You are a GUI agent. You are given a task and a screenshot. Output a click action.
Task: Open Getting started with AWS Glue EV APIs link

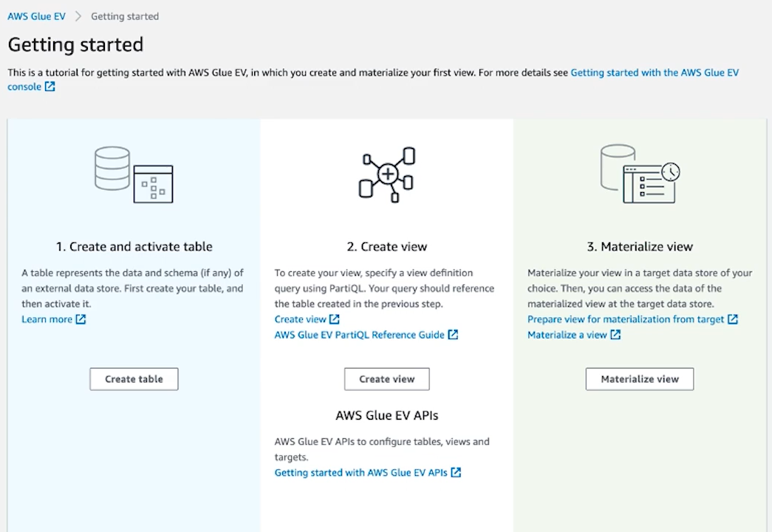(x=361, y=472)
